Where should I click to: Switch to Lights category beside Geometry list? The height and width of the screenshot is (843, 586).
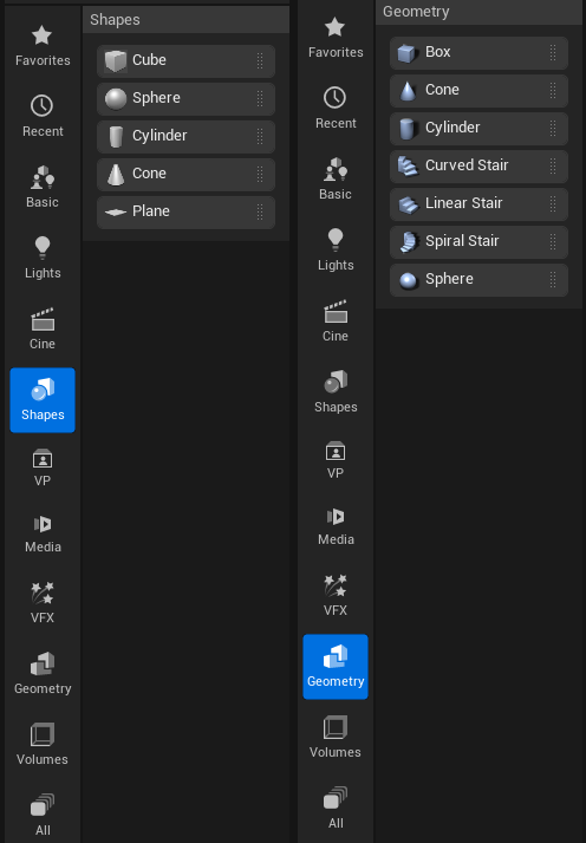335,250
